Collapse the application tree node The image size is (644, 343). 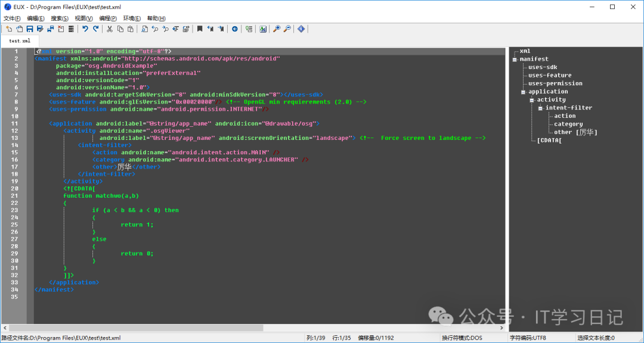point(523,92)
